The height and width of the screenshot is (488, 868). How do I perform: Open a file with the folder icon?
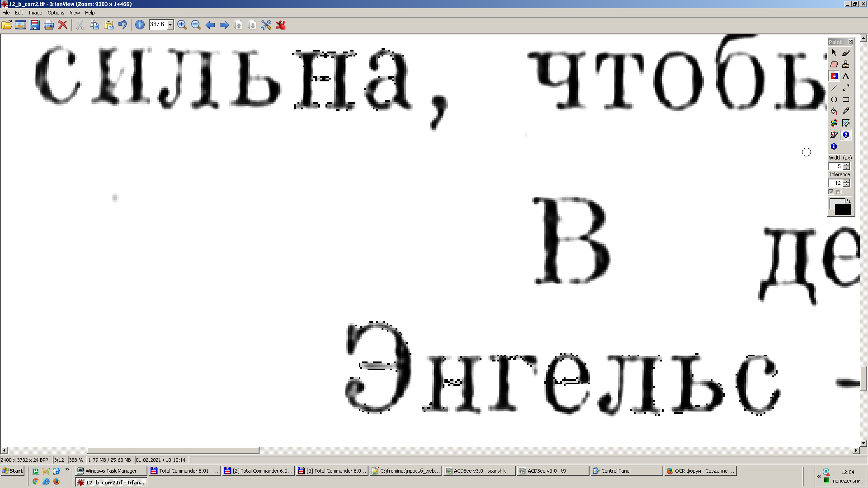[7, 25]
